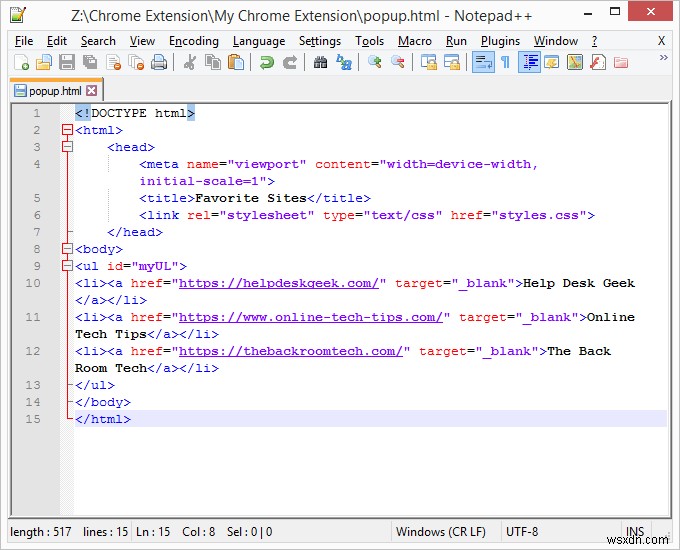Save all open files

pyautogui.click(x=90, y=62)
